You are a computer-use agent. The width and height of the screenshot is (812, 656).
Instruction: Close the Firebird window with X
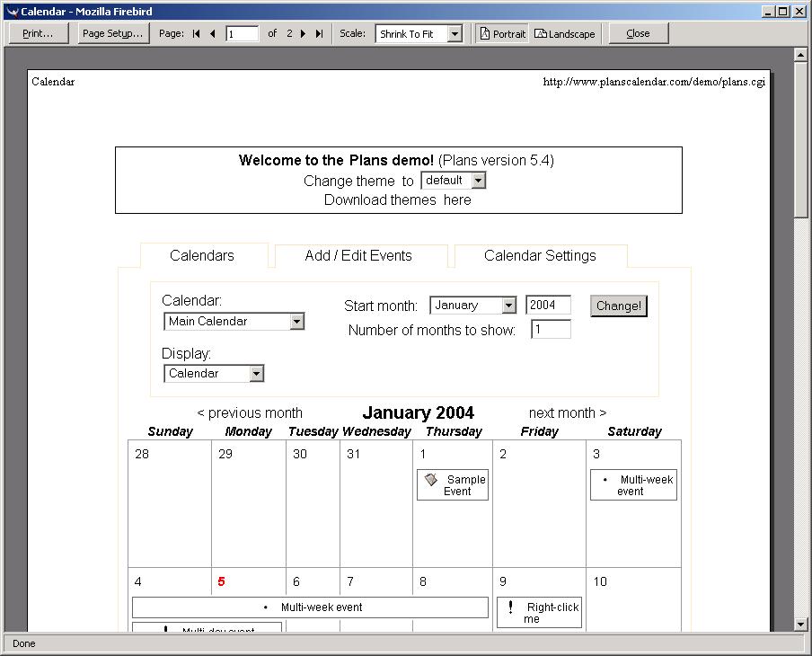click(799, 12)
